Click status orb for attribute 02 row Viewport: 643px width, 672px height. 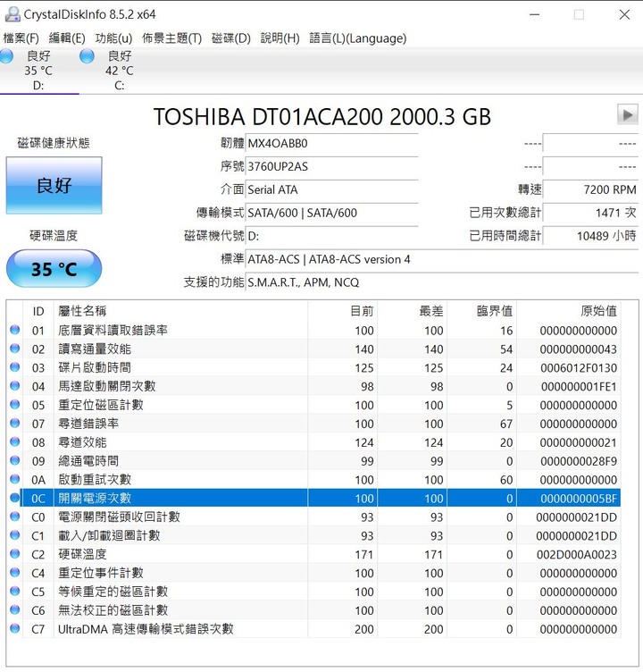15,349
